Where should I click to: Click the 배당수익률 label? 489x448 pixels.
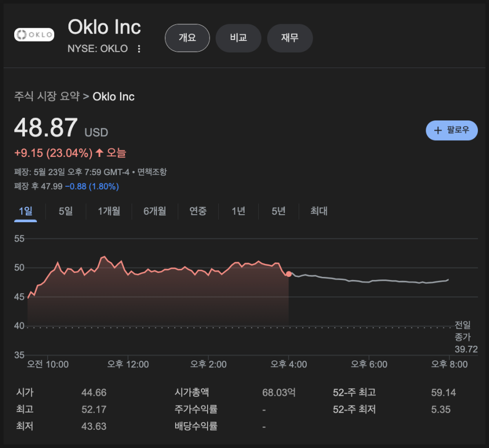click(196, 426)
